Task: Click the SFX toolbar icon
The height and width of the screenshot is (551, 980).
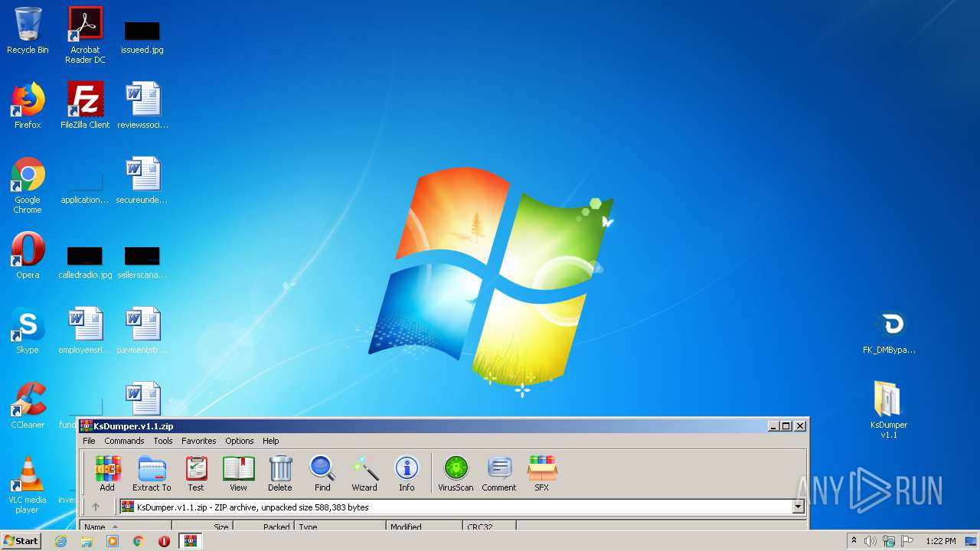Action: coord(541,473)
